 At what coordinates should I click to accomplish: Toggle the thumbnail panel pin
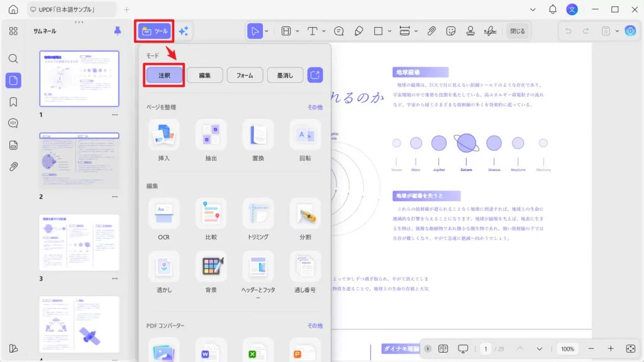118,31
